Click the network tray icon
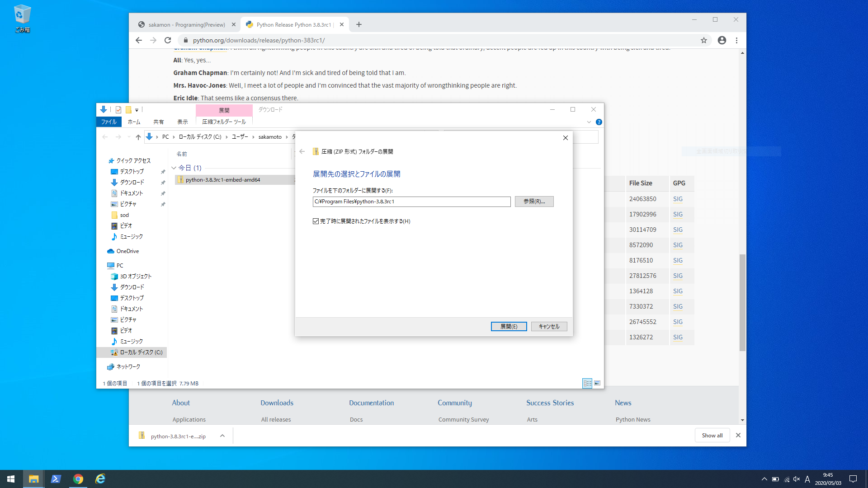The width and height of the screenshot is (868, 488). (x=787, y=479)
